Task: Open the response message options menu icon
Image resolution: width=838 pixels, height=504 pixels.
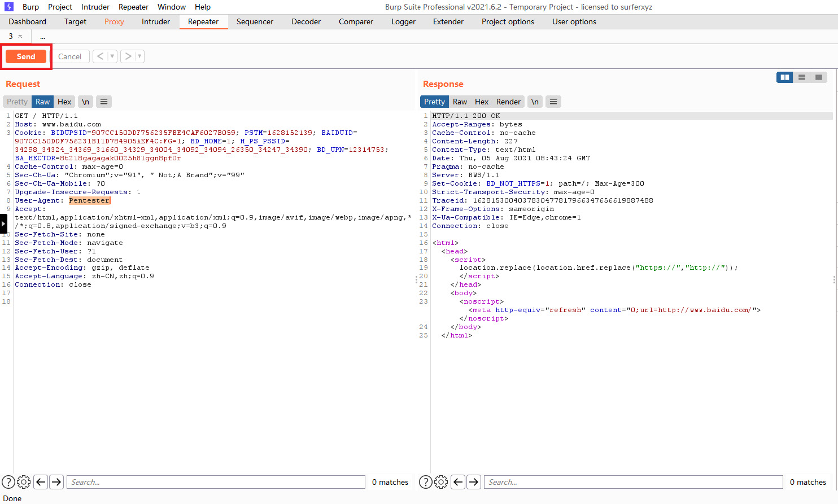Action: [x=553, y=102]
